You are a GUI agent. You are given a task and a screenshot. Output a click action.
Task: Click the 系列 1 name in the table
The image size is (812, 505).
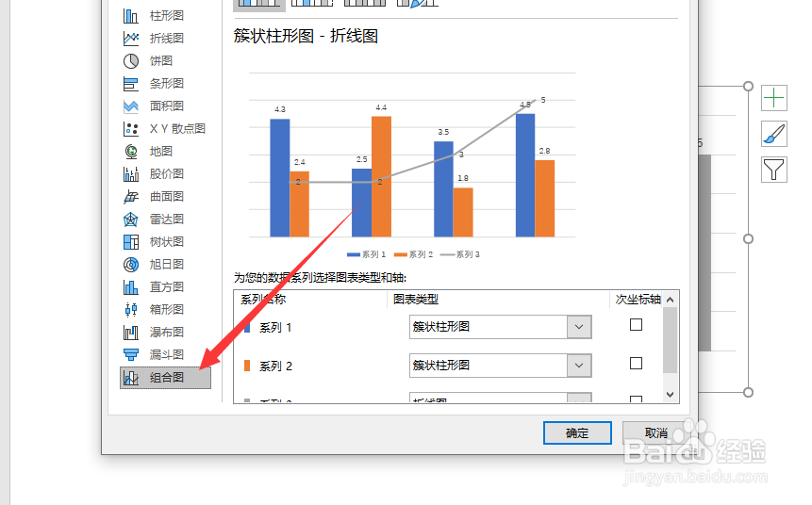pos(275,328)
